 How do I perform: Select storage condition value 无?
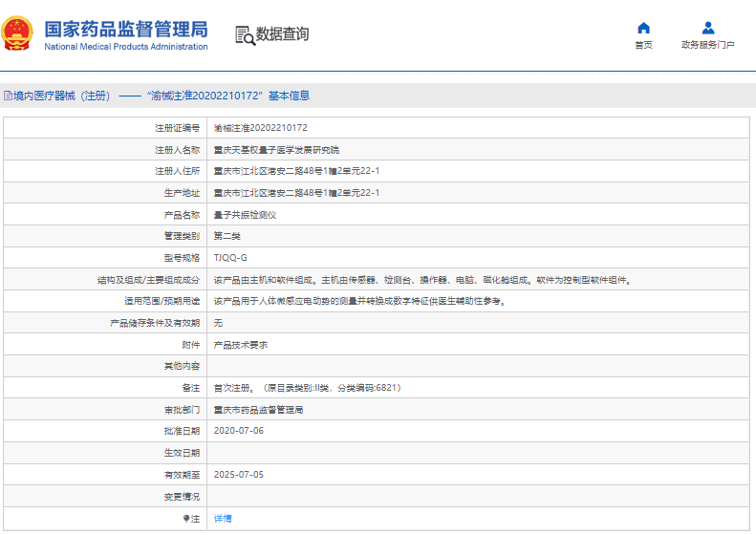point(219,323)
